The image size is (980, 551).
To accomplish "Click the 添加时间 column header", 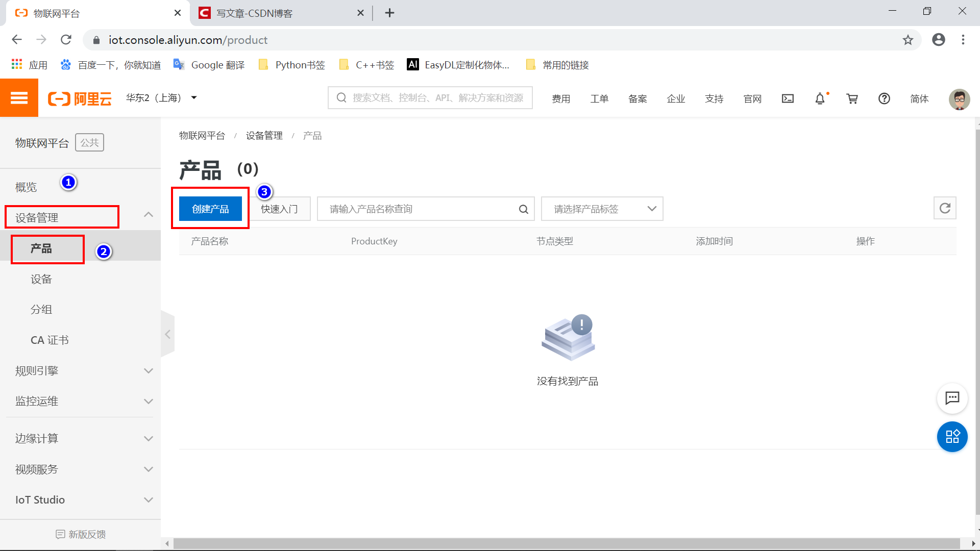I will pos(714,241).
